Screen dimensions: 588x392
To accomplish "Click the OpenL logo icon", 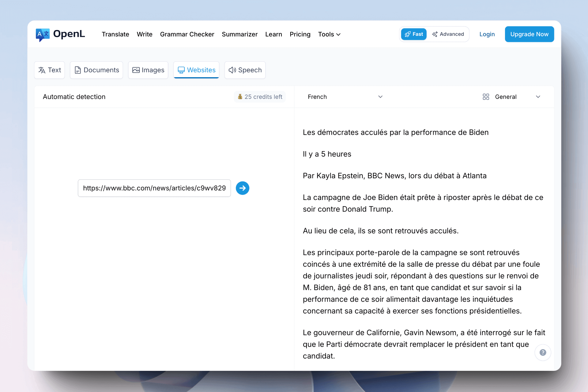I will [x=43, y=34].
